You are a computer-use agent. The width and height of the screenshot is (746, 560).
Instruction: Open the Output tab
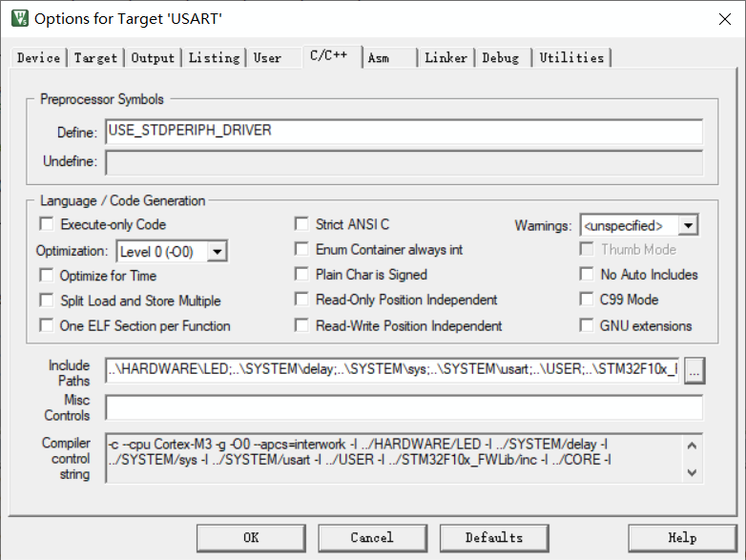point(153,58)
